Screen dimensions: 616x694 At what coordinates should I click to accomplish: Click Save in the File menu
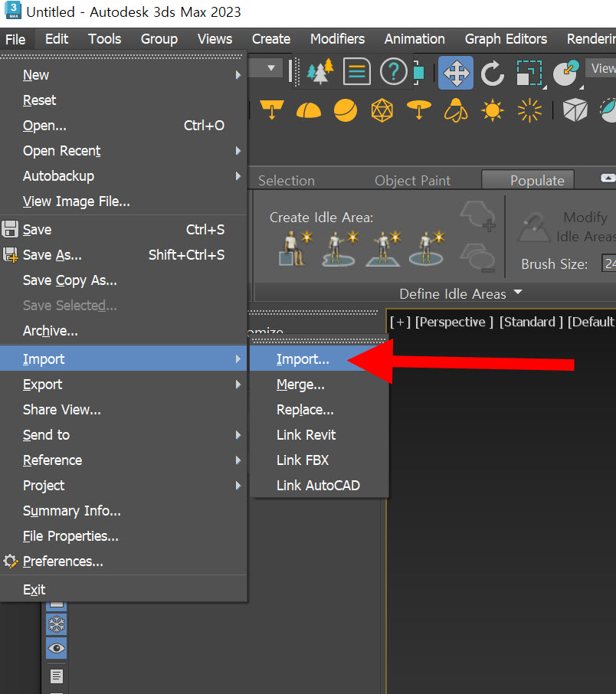(123, 229)
